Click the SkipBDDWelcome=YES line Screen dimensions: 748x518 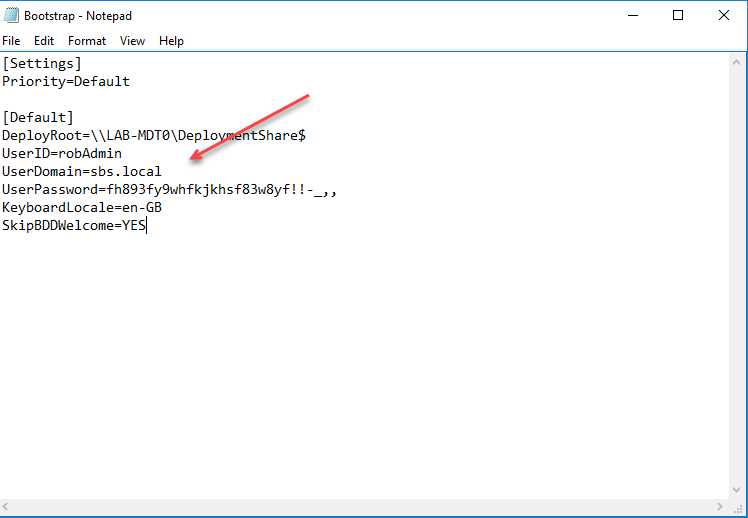(74, 226)
